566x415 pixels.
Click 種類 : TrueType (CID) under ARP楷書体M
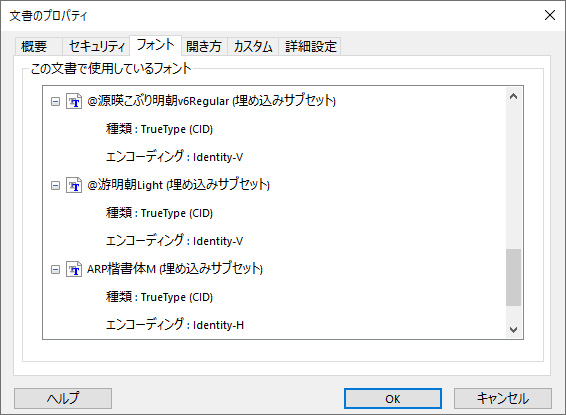coord(159,297)
